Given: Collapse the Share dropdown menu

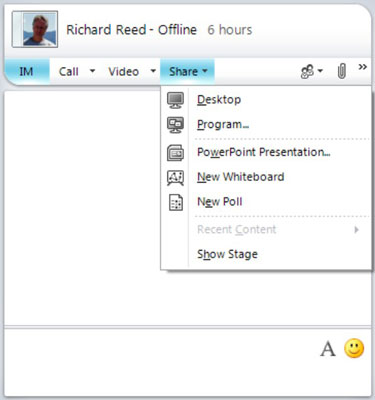Looking at the screenshot, I should (187, 71).
